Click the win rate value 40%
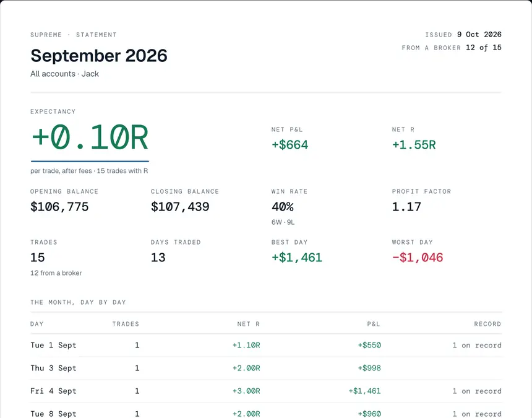The height and width of the screenshot is (418, 532). tap(283, 207)
